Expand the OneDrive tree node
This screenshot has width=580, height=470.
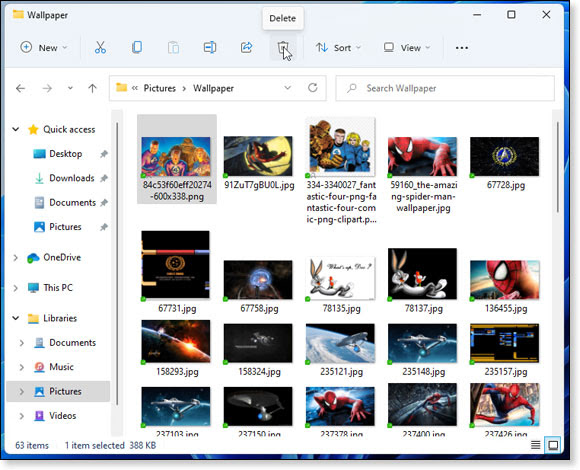tap(16, 257)
